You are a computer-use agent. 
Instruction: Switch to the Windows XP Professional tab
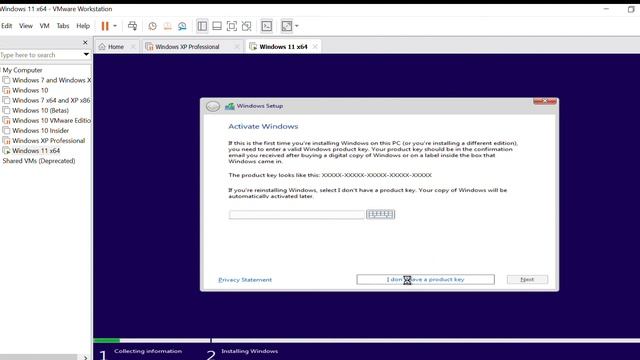pyautogui.click(x=187, y=47)
